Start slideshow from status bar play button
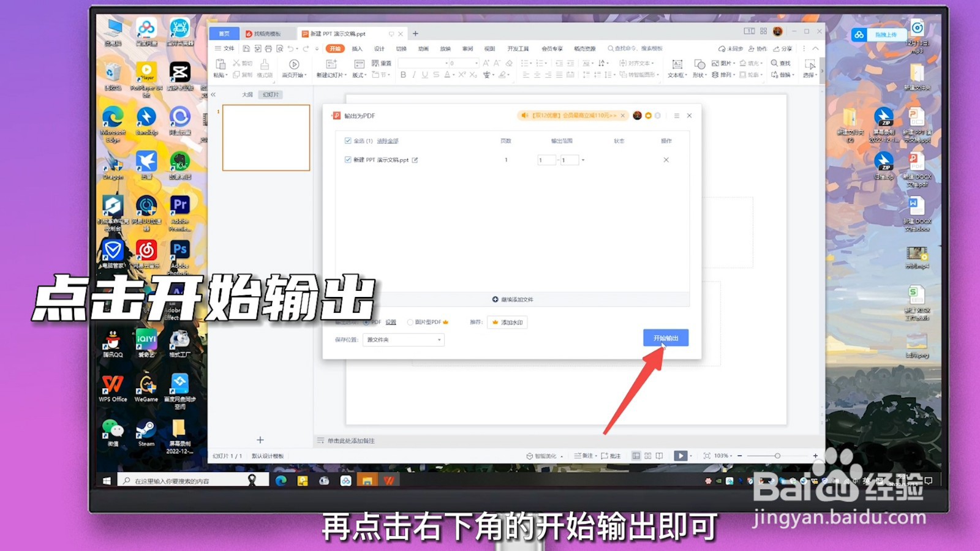Image resolution: width=980 pixels, height=551 pixels. click(x=680, y=456)
